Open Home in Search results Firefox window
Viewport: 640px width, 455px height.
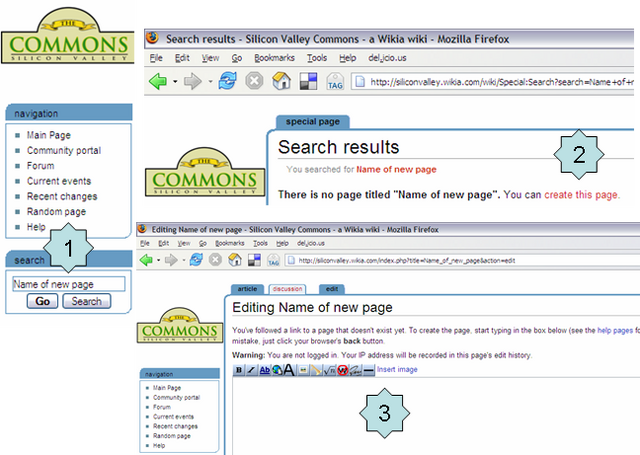coord(281,80)
